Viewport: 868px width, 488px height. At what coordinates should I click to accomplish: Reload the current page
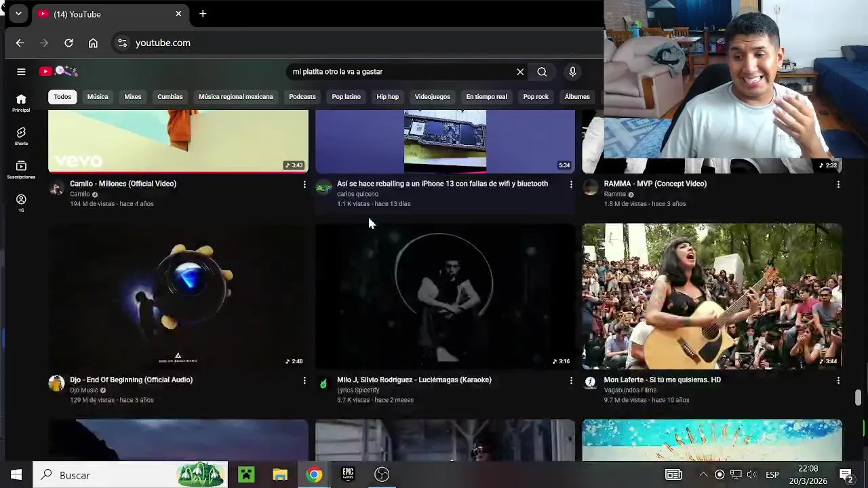(x=68, y=43)
